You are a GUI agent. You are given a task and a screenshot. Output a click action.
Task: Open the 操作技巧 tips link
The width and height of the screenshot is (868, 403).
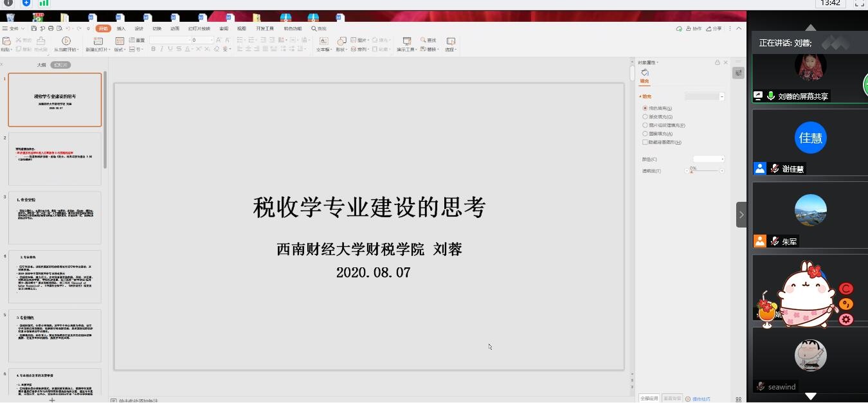[701, 399]
